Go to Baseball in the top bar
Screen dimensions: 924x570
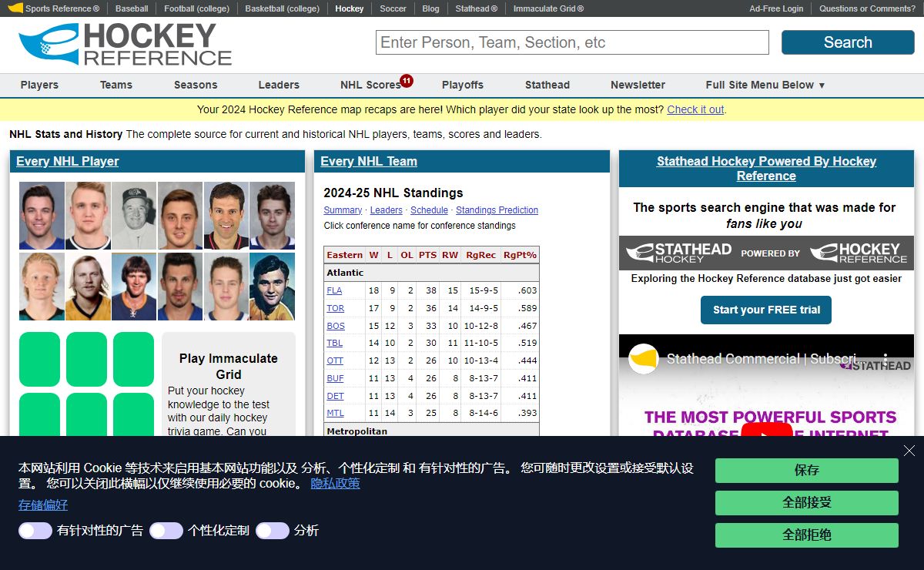coord(132,8)
